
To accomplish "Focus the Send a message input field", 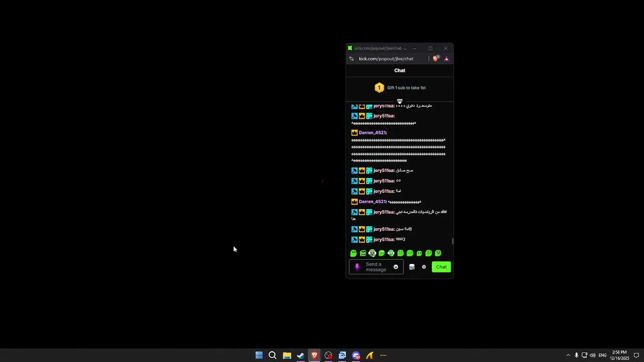I will [x=376, y=267].
